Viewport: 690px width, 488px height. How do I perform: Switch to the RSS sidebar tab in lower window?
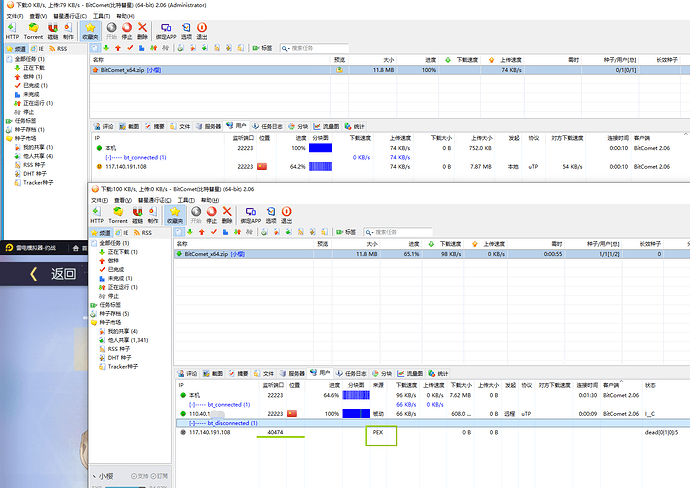point(143,232)
